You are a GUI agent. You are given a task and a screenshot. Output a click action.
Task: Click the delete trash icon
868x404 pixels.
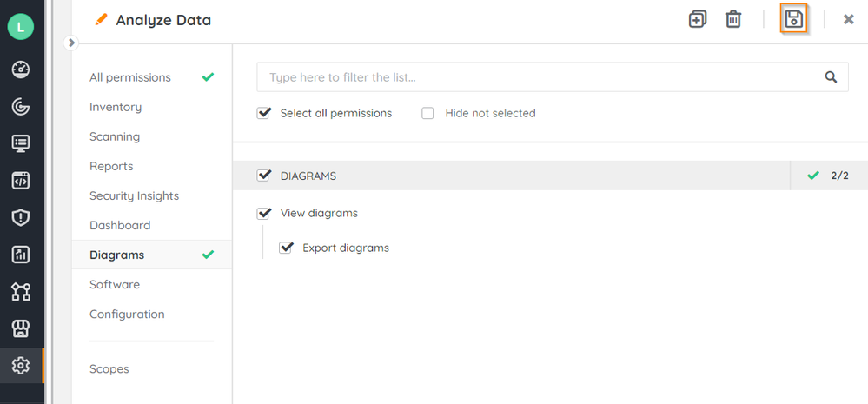733,19
